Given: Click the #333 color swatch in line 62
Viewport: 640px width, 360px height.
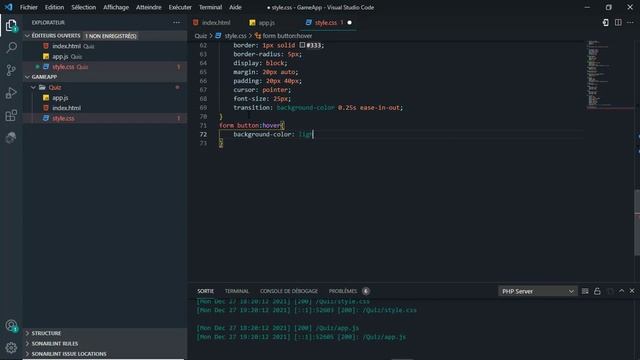Looking at the screenshot, I should 302,45.
